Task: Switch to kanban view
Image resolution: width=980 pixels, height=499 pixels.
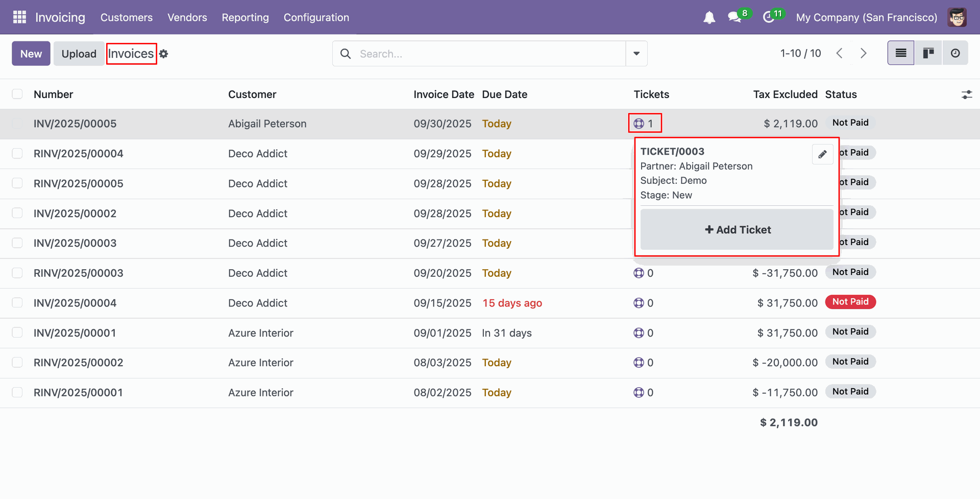Action: (x=928, y=53)
